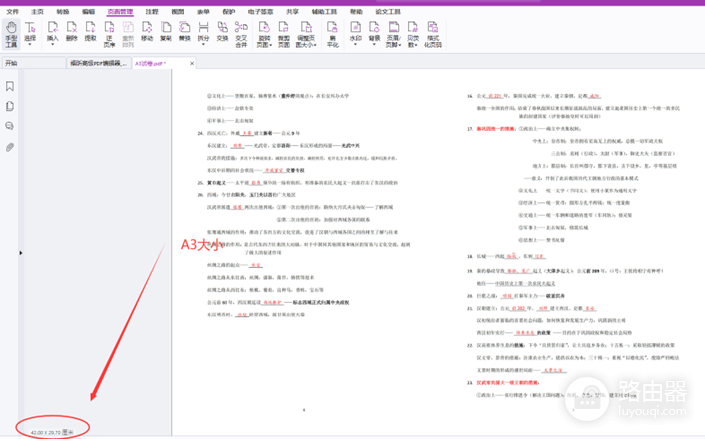Screen dimensions: 705x439
Task: Expand the dropdown arrow under 拆分
Action: 204,45
